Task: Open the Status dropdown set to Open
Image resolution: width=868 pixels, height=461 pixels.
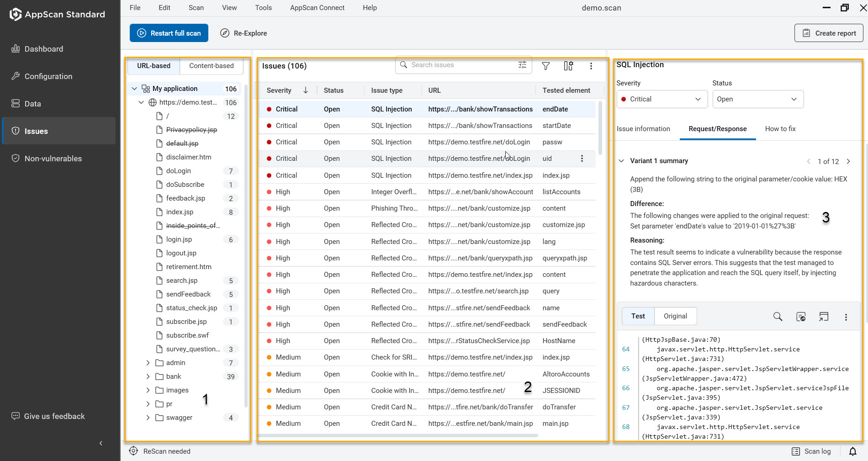Action: pyautogui.click(x=757, y=99)
